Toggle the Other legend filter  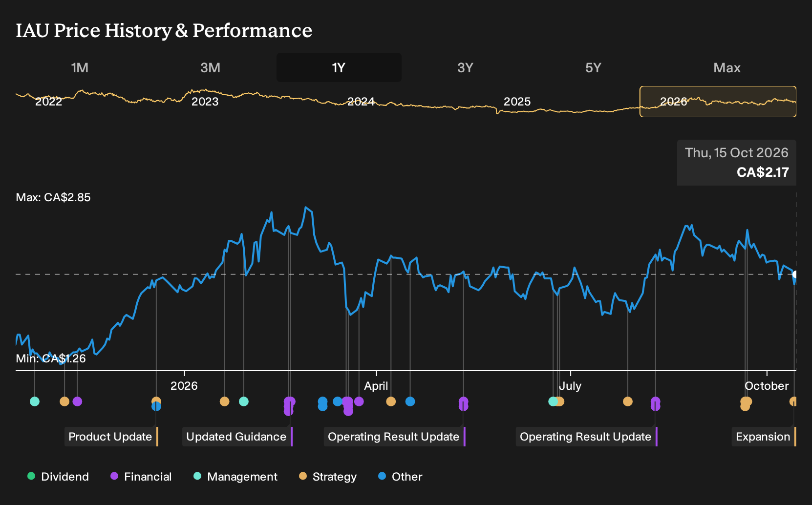coord(400,477)
